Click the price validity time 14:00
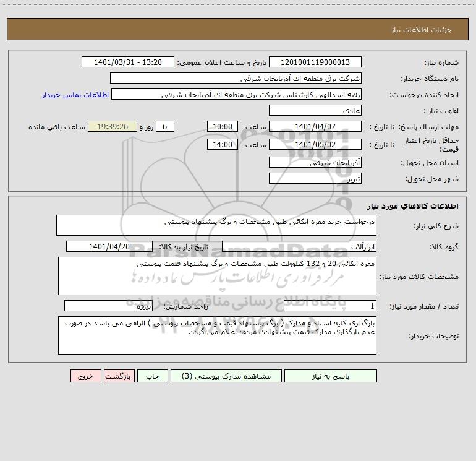The image size is (476, 461). tap(222, 144)
